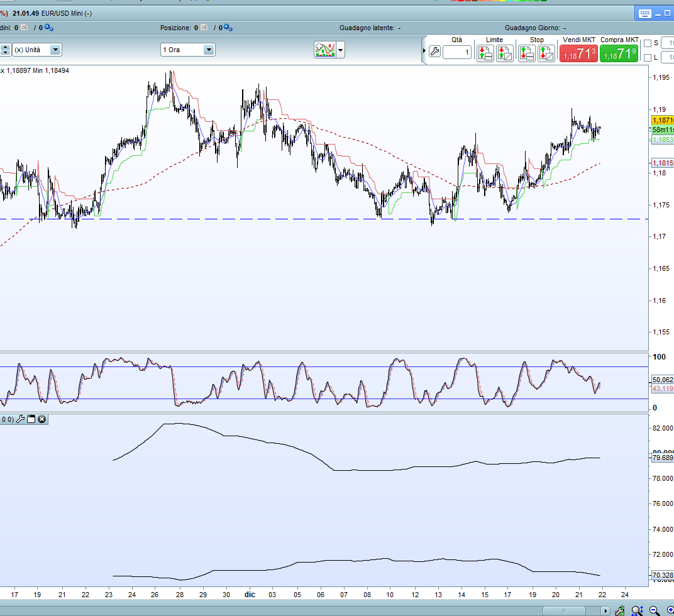Click the horizontal chart scrollbar thumb
The height and width of the screenshot is (616, 674).
point(564,611)
